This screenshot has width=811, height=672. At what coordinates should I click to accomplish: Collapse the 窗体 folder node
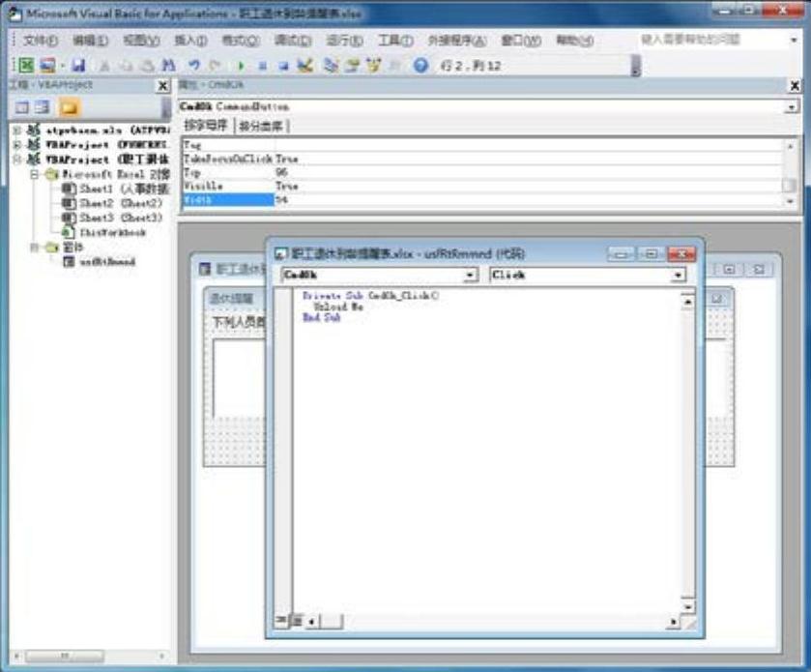tap(34, 248)
